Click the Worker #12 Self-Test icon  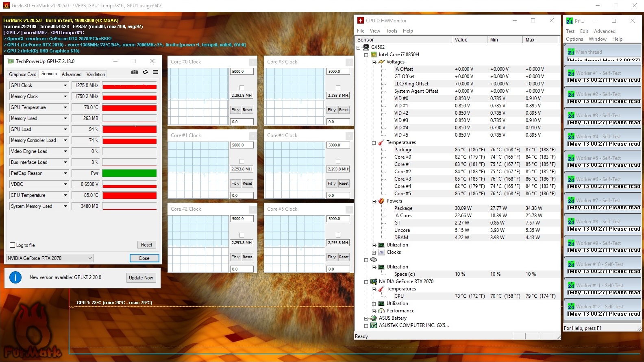pos(571,306)
